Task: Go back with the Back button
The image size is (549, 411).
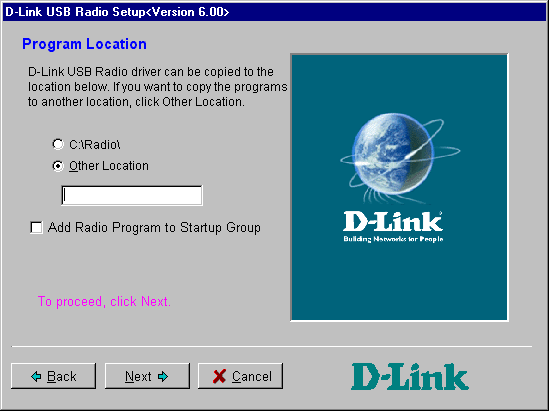Action: coord(53,376)
